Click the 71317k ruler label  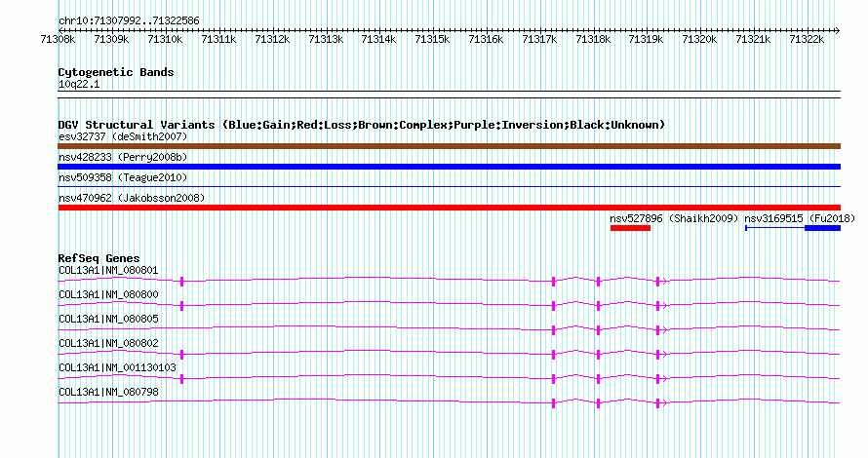539,39
